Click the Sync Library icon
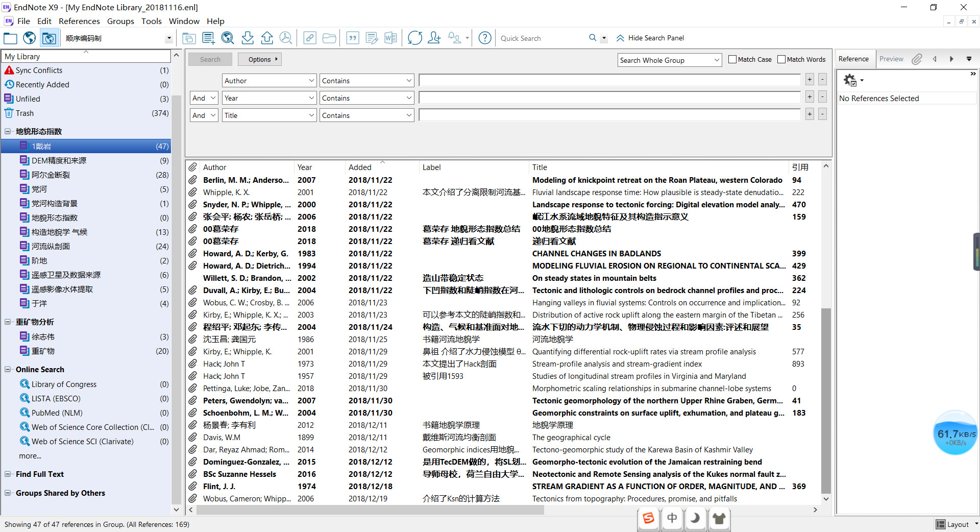980x532 pixels. coord(414,38)
